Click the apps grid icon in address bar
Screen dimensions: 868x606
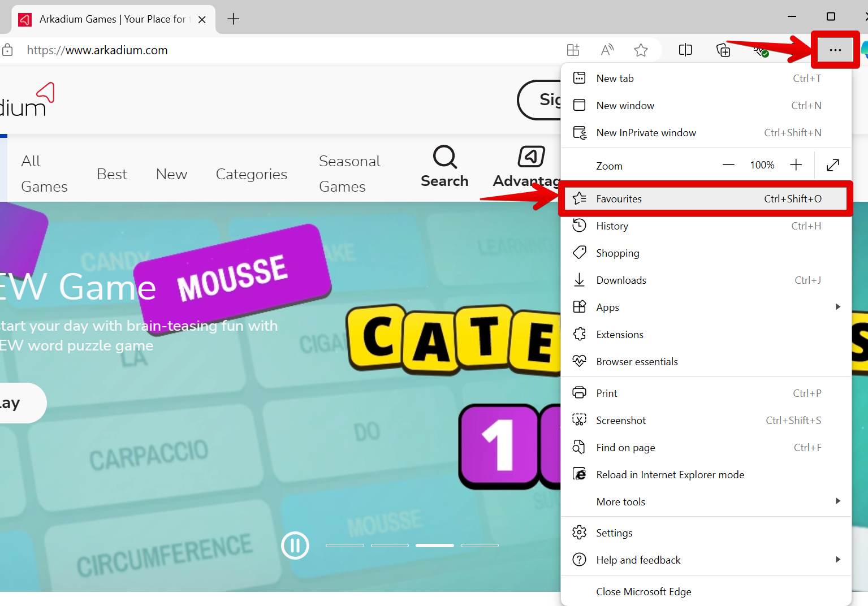[573, 50]
